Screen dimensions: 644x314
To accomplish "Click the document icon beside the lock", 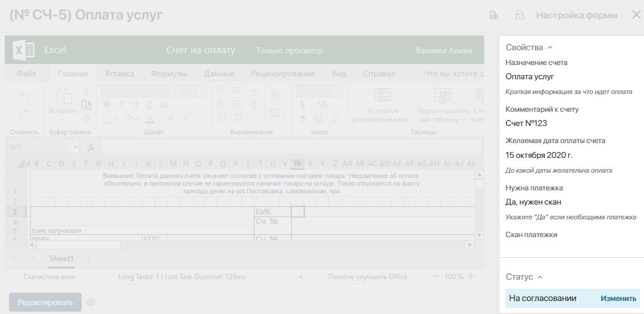I will (x=493, y=15).
